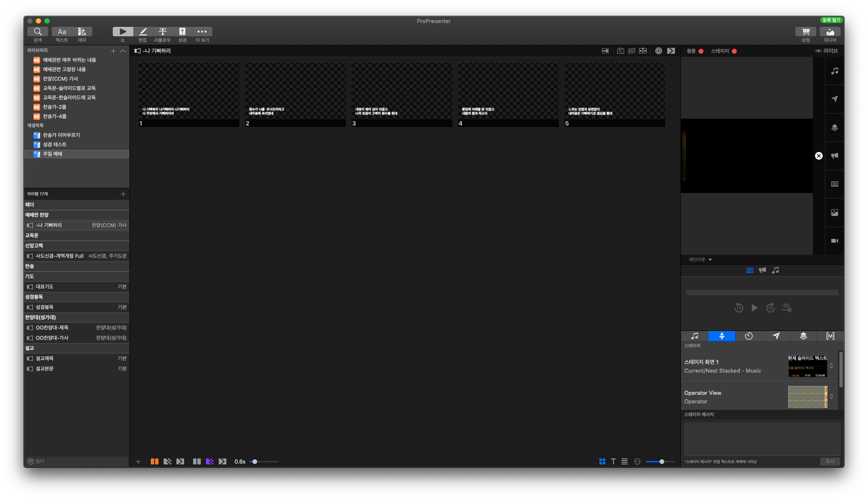This screenshot has height=499, width=868.
Task: Switch to grid view of slides
Action: [602, 461]
